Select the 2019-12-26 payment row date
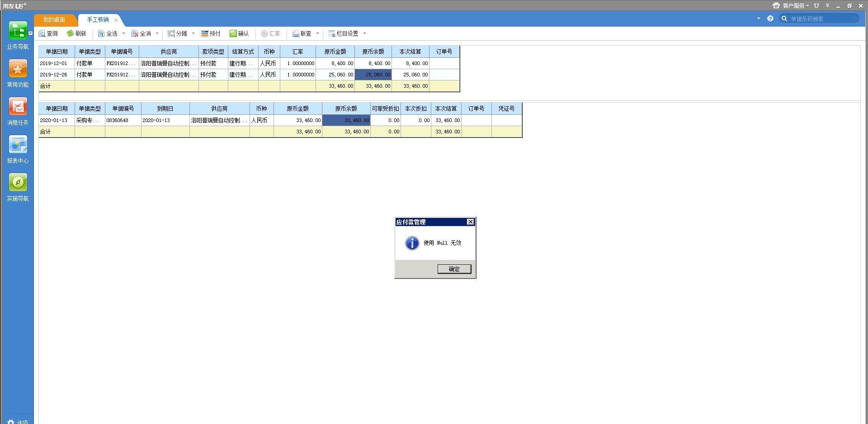Screen dimensions: 868x424 57,75
